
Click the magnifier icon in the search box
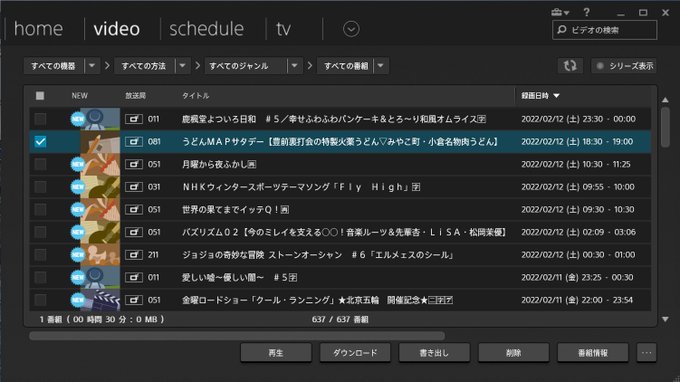562,29
